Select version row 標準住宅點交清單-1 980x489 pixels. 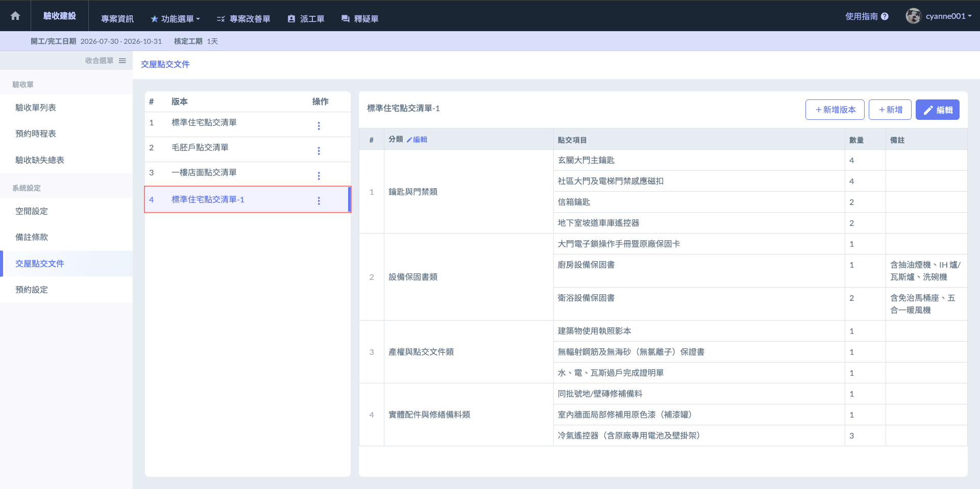click(x=248, y=199)
